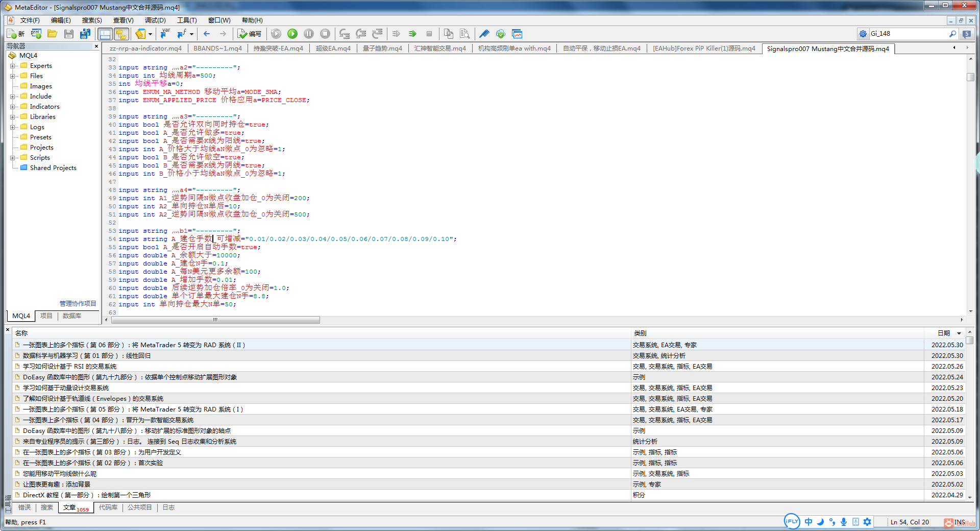Expand the Logs folder
This screenshot has width=980, height=531.
click(x=13, y=127)
